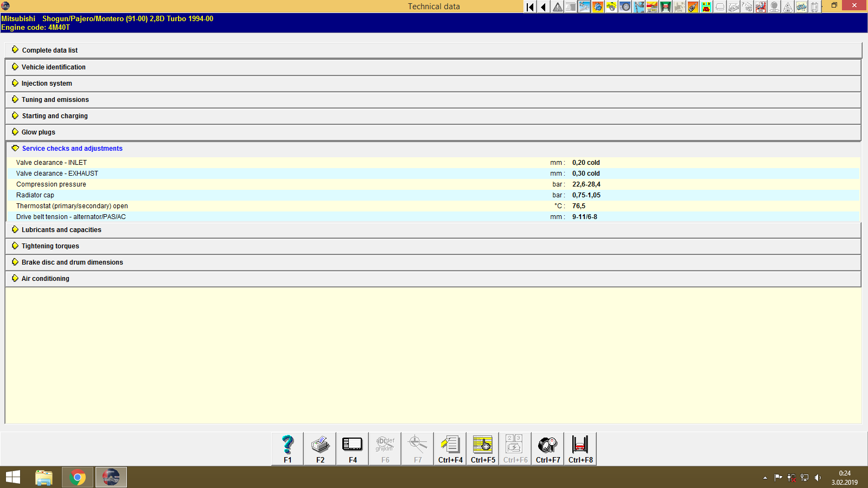
Task: Click the warning triangle icon in the top toolbar
Action: click(557, 7)
